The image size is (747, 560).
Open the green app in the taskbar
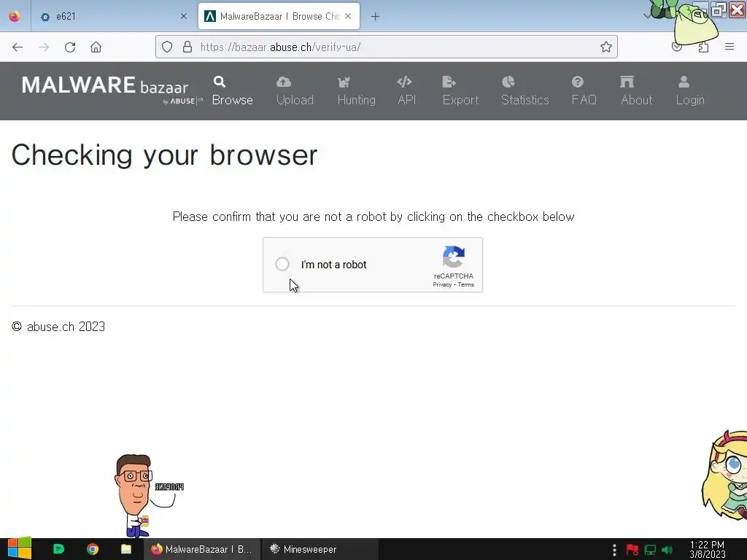tap(58, 549)
